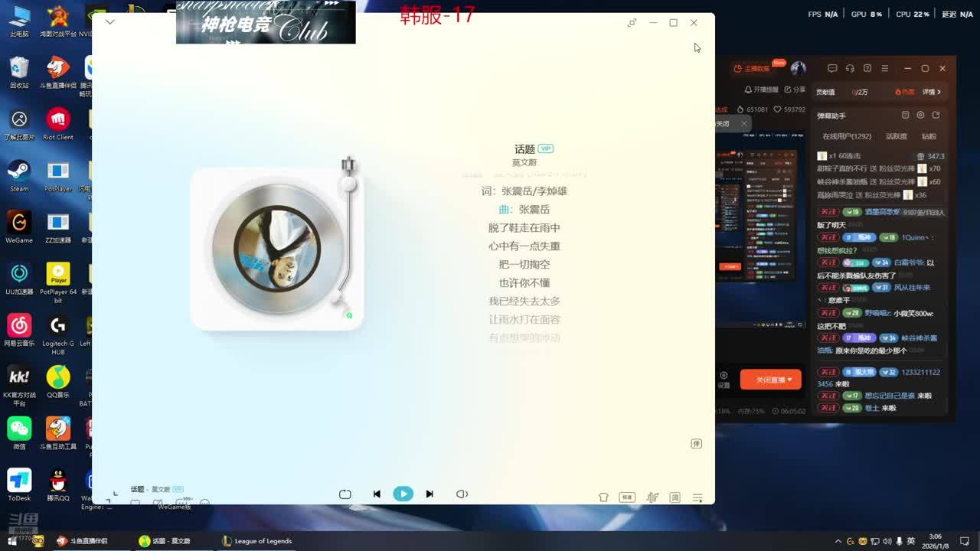Toggle the desktop lyrics 词 button
Viewport: 980px width, 551px height.
(x=675, y=497)
